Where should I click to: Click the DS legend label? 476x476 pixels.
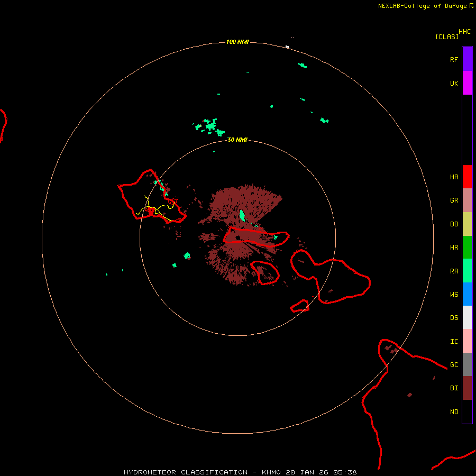pos(454,318)
